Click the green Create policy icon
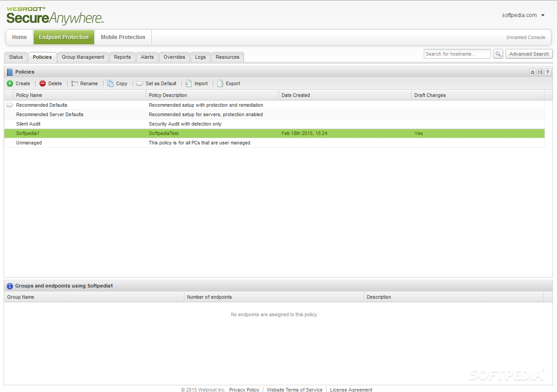 [10, 83]
